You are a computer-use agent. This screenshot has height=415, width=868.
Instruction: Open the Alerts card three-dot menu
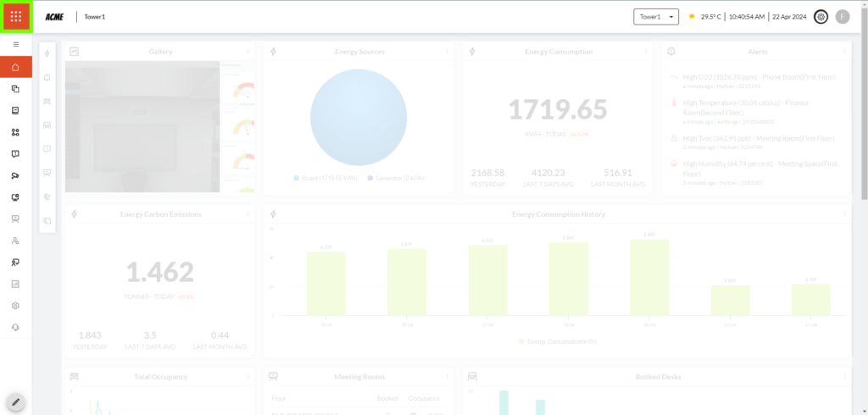[x=846, y=52]
